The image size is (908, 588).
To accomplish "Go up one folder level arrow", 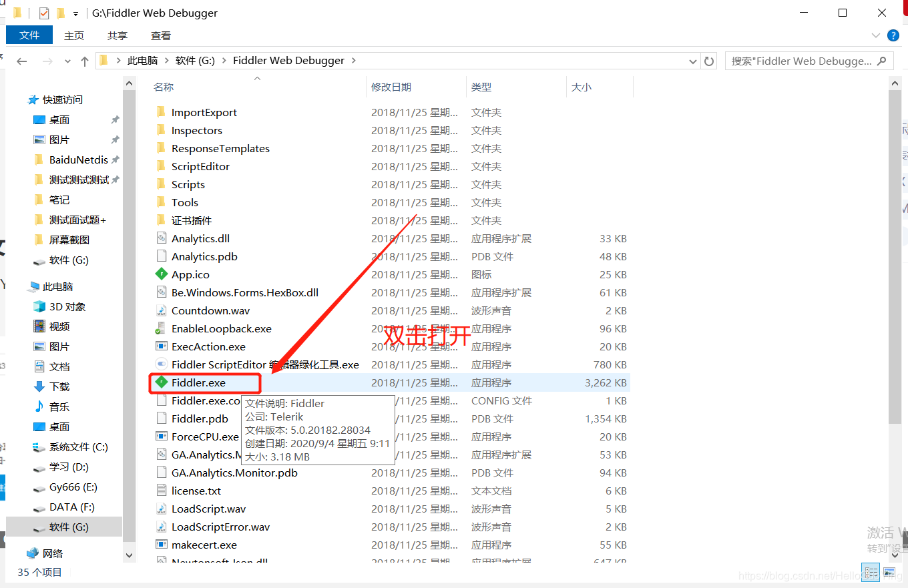I will [85, 61].
